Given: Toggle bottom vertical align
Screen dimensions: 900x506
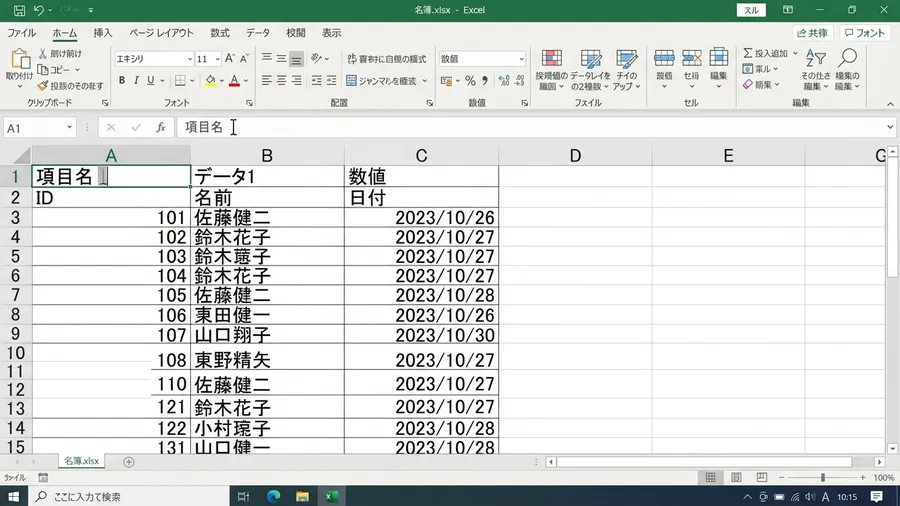Looking at the screenshot, I should pyautogui.click(x=296, y=59).
